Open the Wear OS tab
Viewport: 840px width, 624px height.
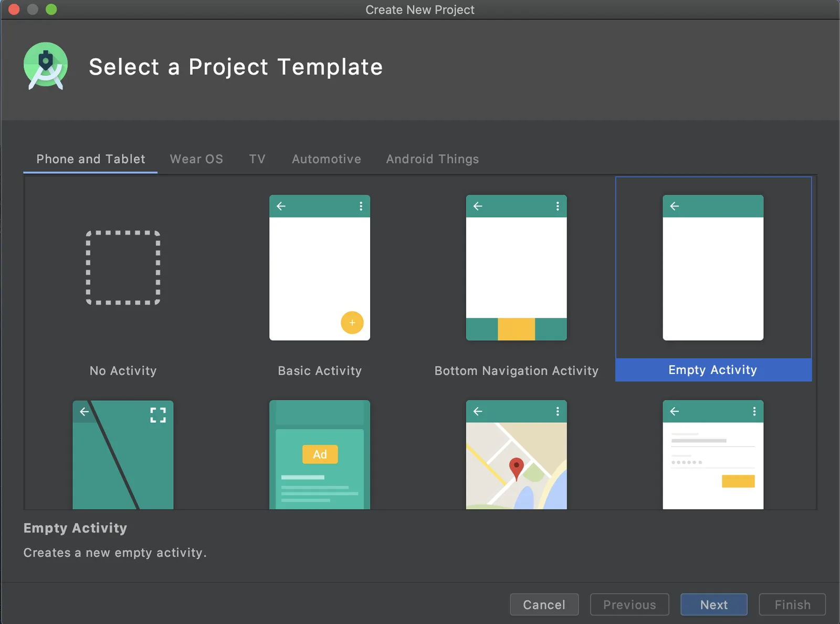196,159
